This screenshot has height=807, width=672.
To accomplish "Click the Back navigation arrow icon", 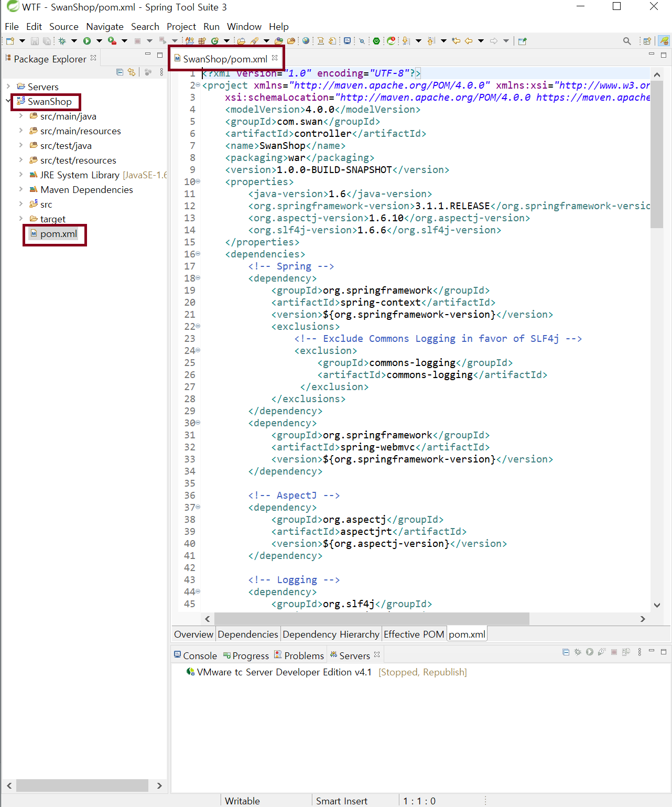I will [469, 41].
